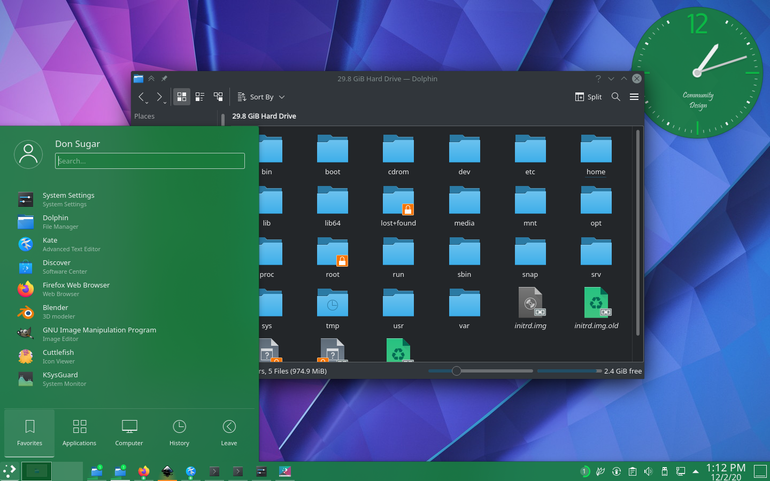Go forward in Dolphin navigation
The height and width of the screenshot is (481, 770).
(x=160, y=97)
